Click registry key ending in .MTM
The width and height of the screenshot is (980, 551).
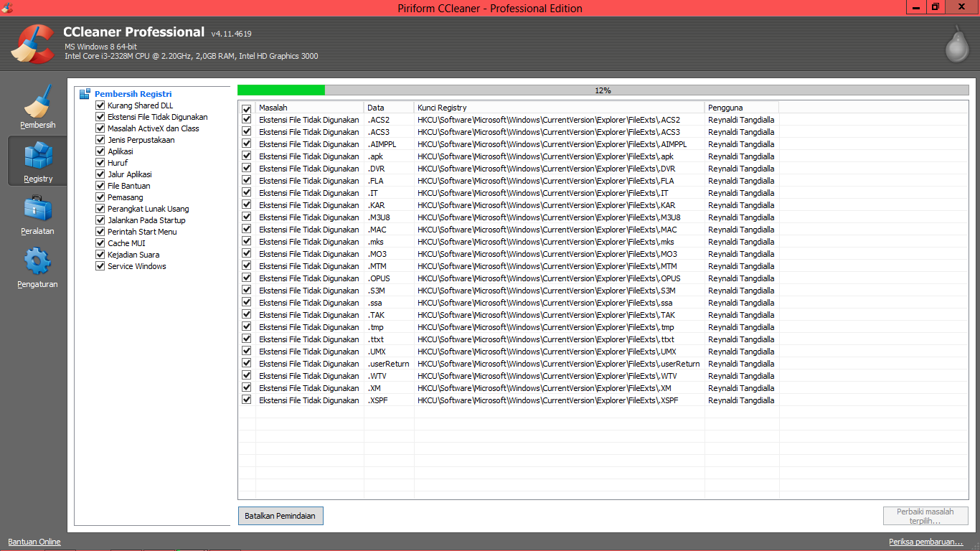coord(547,266)
